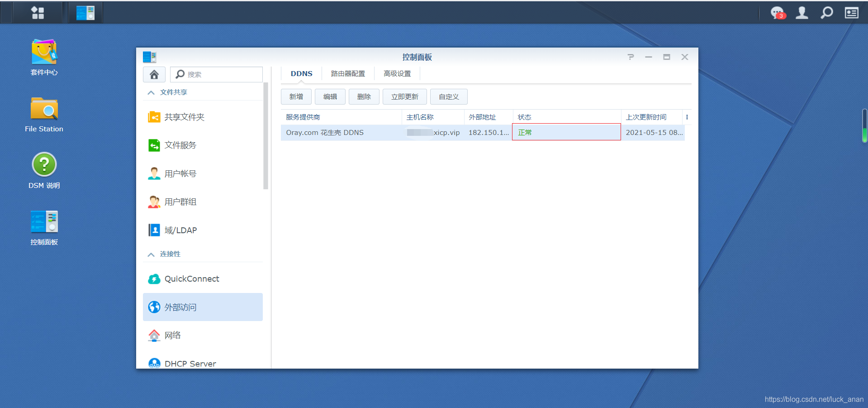Go to Control Panel home
The height and width of the screenshot is (408, 868).
tap(154, 74)
